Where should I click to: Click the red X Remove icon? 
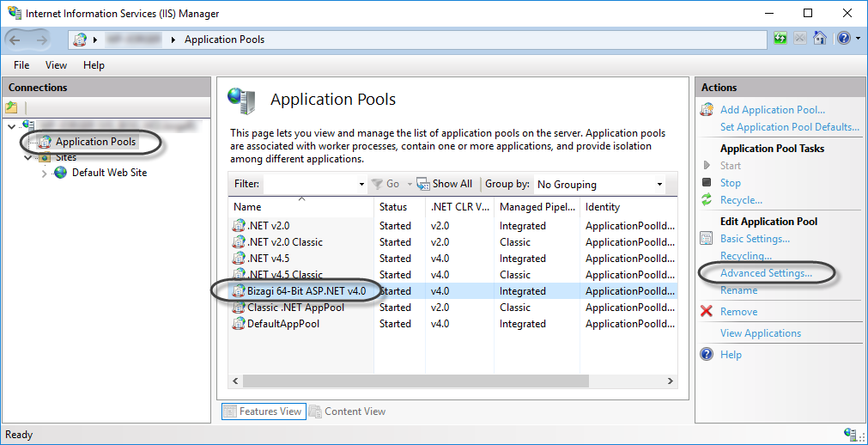[707, 311]
